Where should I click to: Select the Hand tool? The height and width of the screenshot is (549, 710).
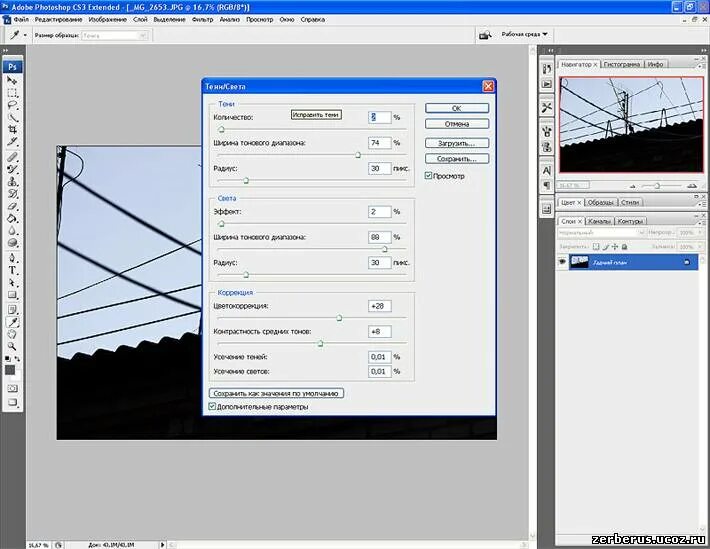point(12,334)
